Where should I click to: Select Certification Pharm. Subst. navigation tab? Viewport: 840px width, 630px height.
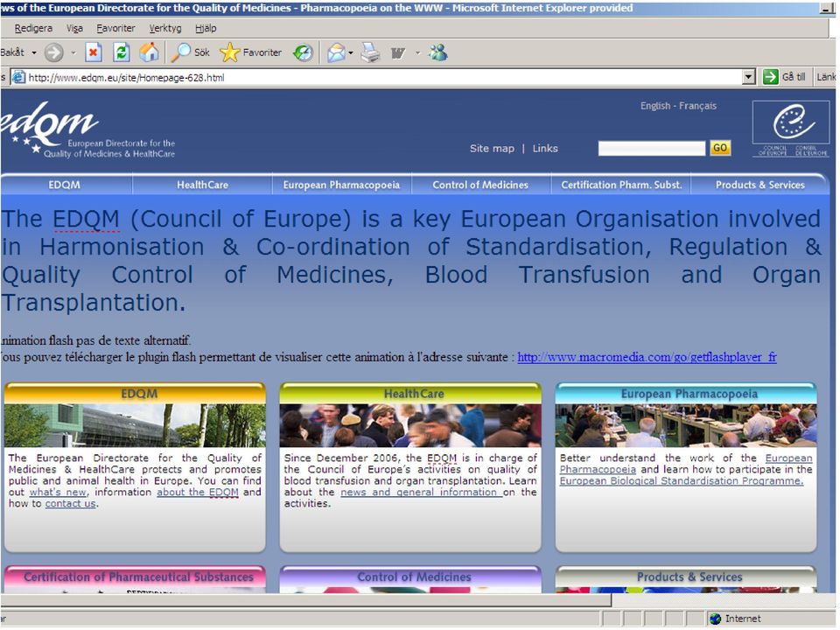(621, 185)
